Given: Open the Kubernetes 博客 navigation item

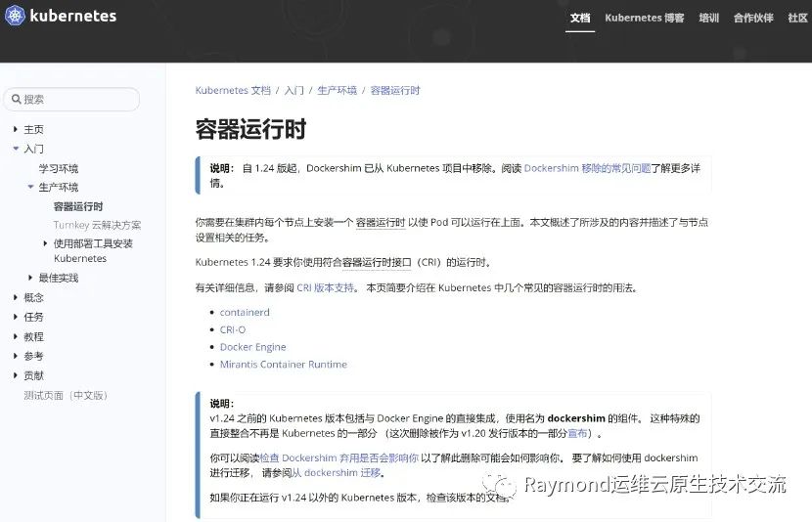Looking at the screenshot, I should pos(644,19).
